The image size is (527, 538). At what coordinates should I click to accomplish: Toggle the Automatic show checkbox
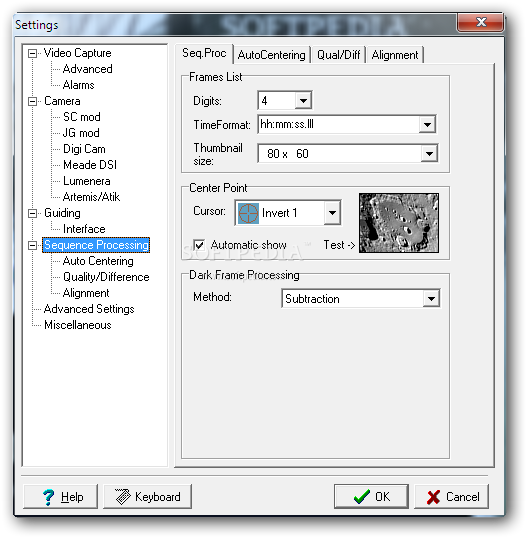point(199,245)
